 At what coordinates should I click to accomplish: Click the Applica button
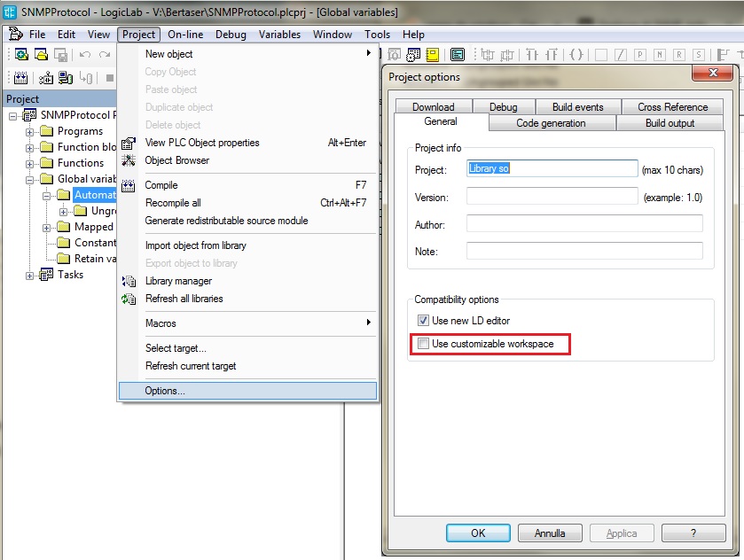click(622, 533)
